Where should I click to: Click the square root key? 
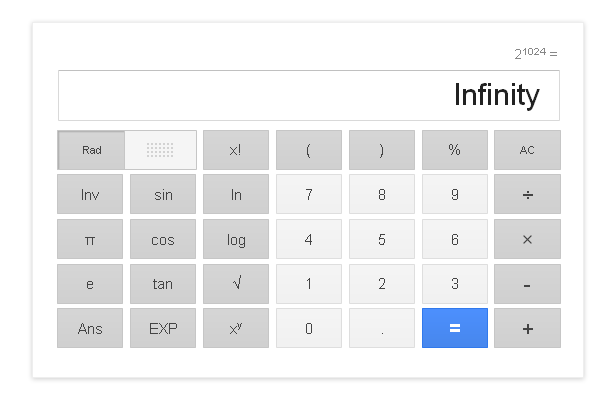236,284
